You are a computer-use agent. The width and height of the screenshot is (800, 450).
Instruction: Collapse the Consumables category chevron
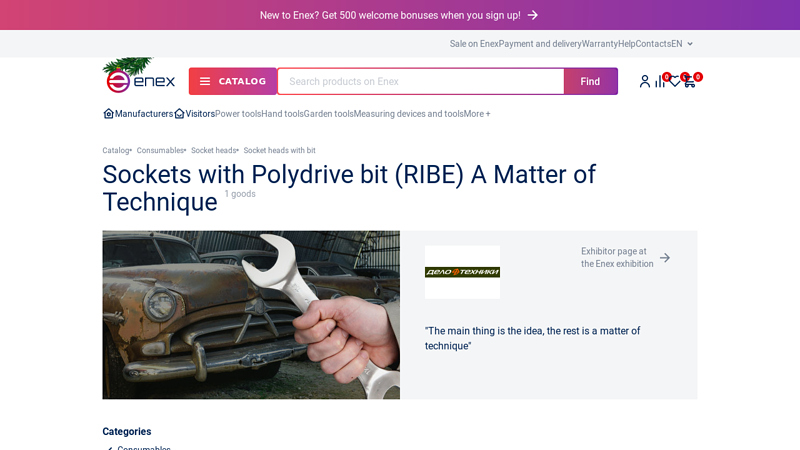click(x=109, y=448)
